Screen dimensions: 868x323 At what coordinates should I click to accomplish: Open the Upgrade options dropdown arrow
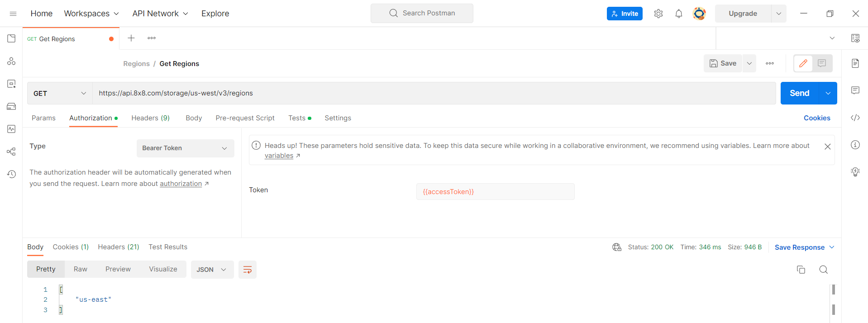click(779, 14)
